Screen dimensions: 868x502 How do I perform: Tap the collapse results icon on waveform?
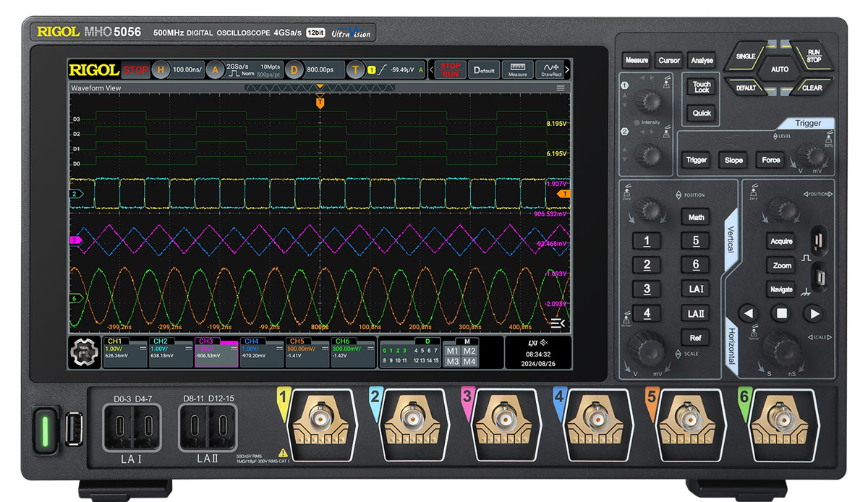[557, 323]
